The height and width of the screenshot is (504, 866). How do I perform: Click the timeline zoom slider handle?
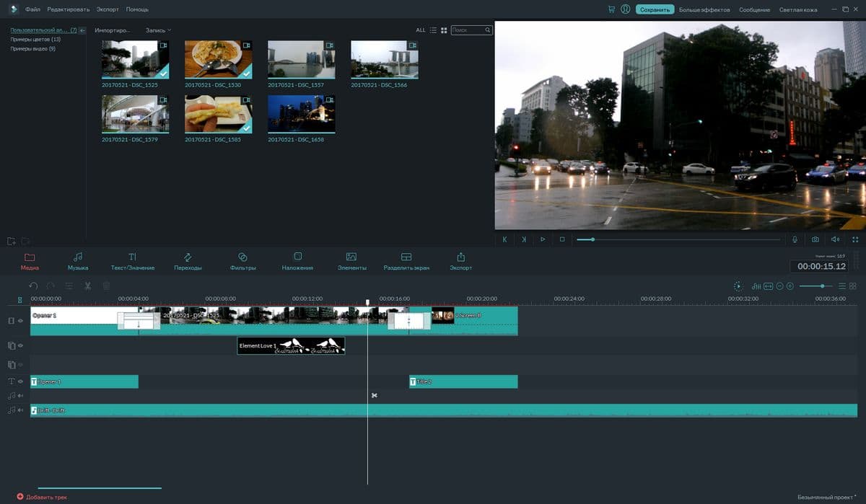point(822,286)
